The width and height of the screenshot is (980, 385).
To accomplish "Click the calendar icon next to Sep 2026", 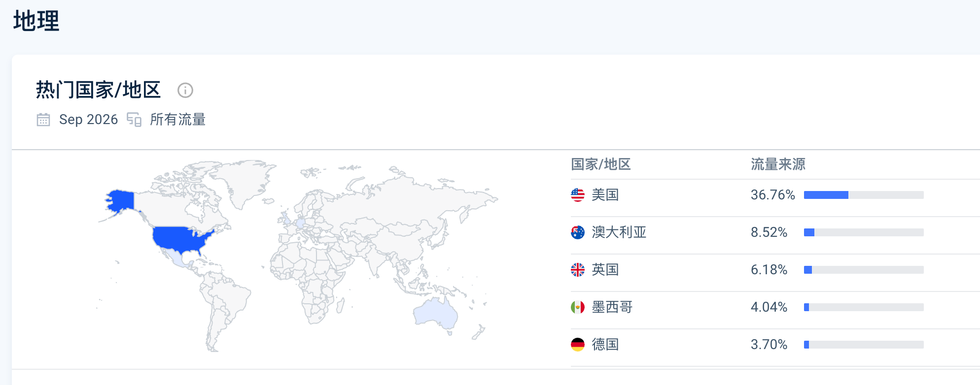I will point(43,120).
